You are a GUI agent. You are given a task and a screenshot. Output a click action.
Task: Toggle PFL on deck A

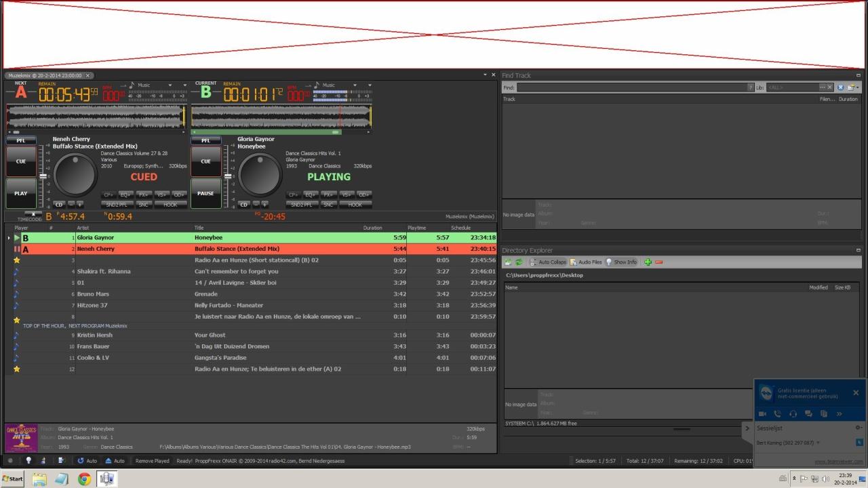(21, 141)
